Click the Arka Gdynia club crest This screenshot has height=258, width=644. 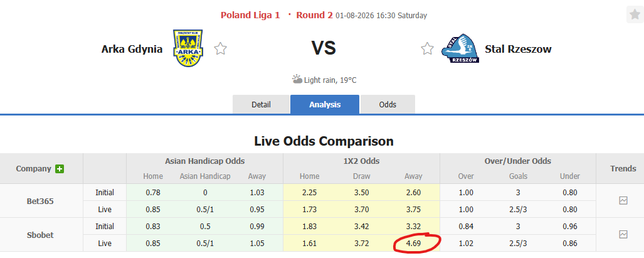[188, 48]
